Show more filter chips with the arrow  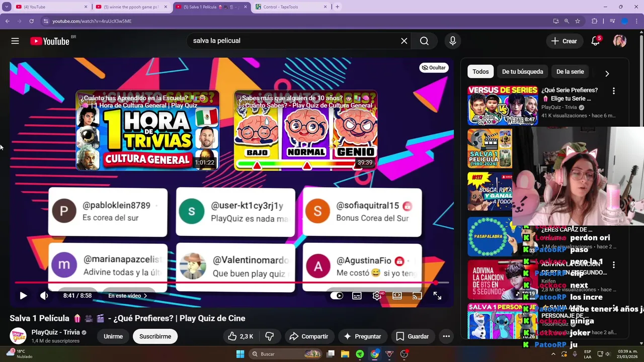[x=607, y=73]
